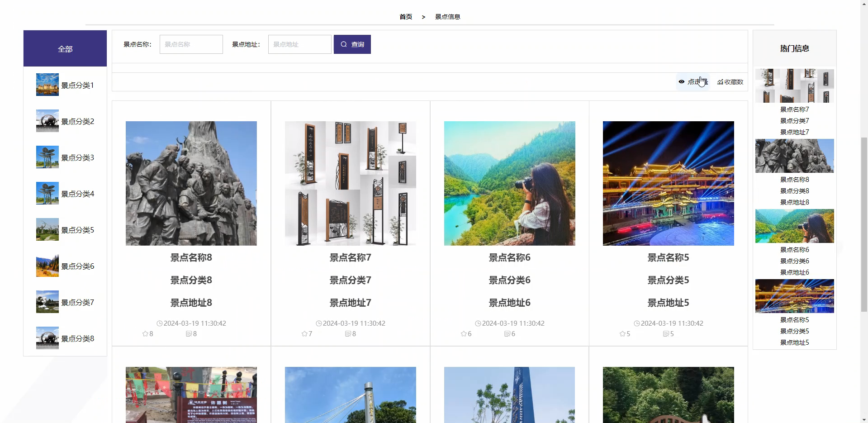Click the 热门信息 panel header

pos(795,48)
